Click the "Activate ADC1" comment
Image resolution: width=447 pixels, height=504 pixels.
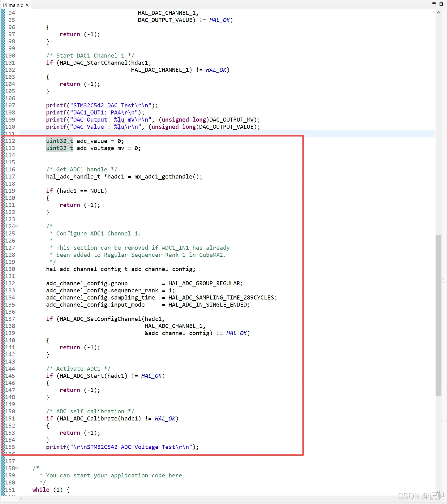[78, 369]
